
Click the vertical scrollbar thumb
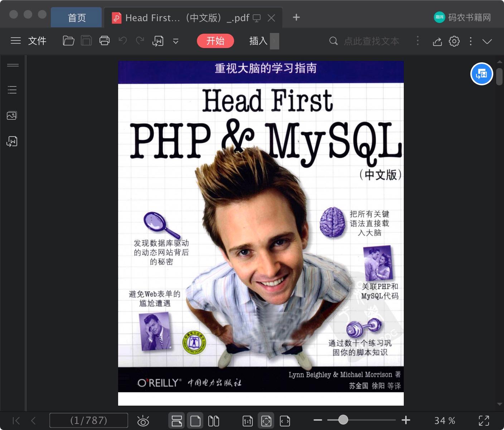(x=500, y=76)
